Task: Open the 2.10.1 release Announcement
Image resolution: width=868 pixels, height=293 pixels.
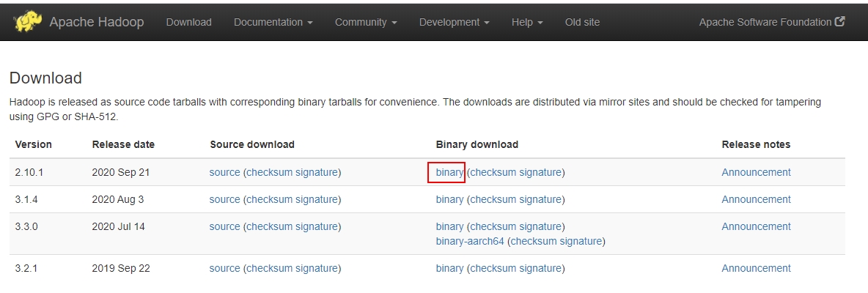Action: pyautogui.click(x=756, y=172)
